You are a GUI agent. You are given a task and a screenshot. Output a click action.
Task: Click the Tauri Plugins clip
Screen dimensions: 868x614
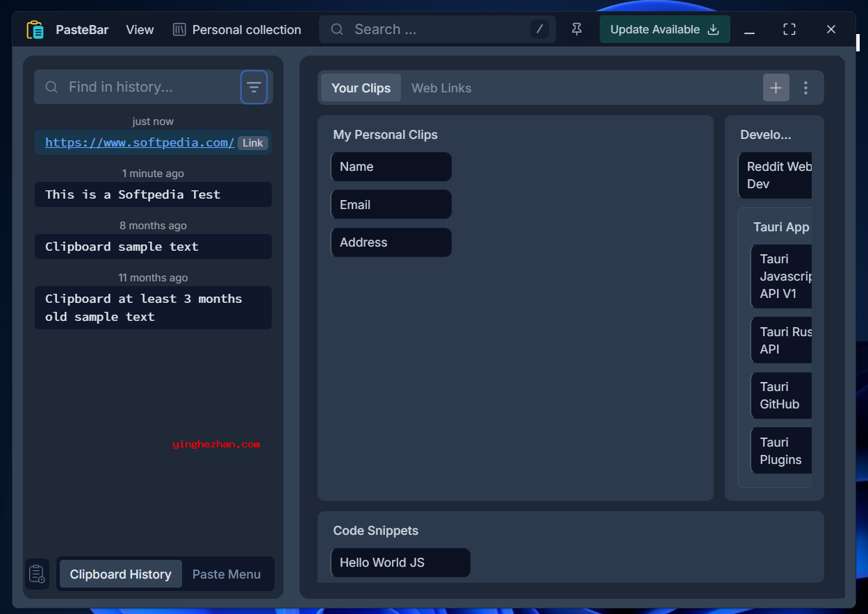click(781, 451)
